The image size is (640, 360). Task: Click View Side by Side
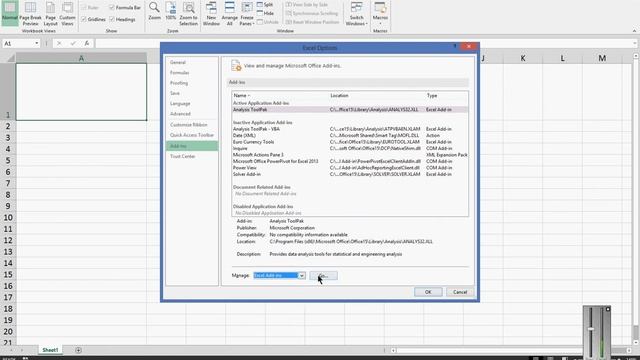tap(307, 4)
